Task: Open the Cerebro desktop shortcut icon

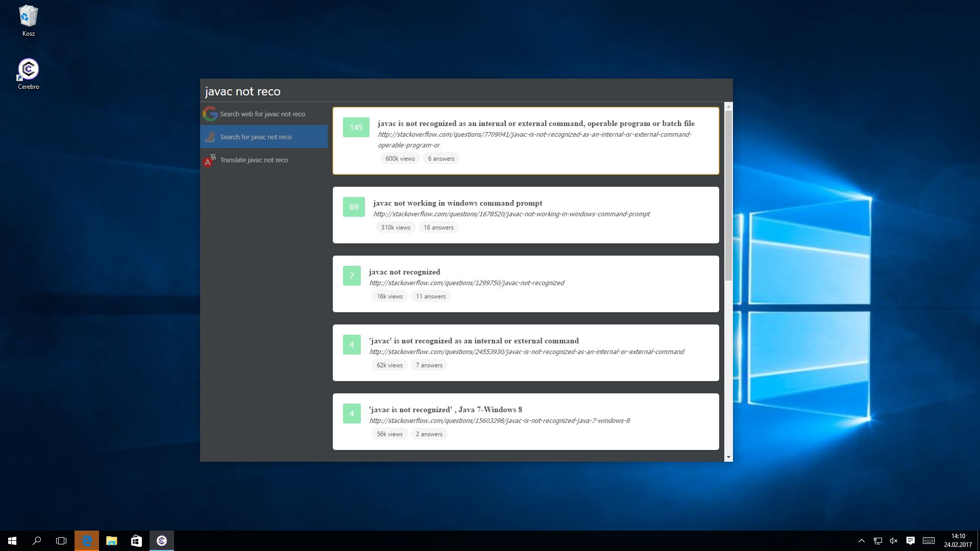Action: pos(29,69)
